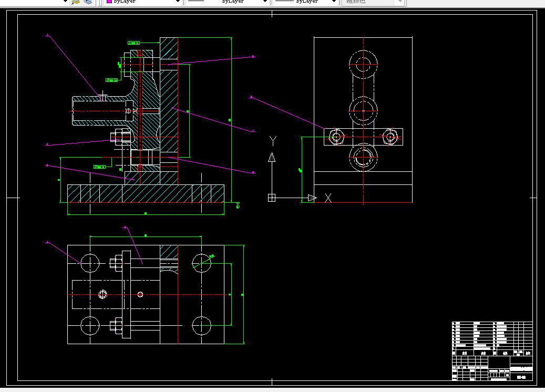The height and width of the screenshot is (392, 545).
Task: Select the left hex bolt in right view
Action: pyautogui.click(x=336, y=137)
